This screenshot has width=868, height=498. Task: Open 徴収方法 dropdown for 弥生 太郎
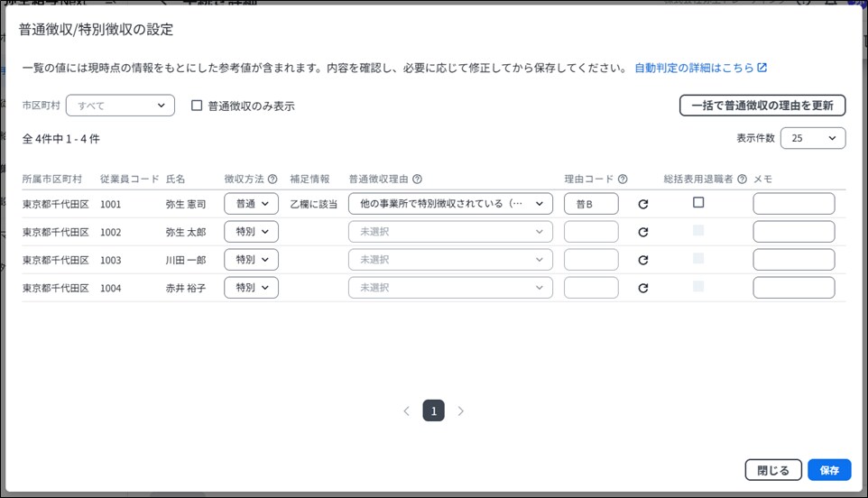coord(252,232)
